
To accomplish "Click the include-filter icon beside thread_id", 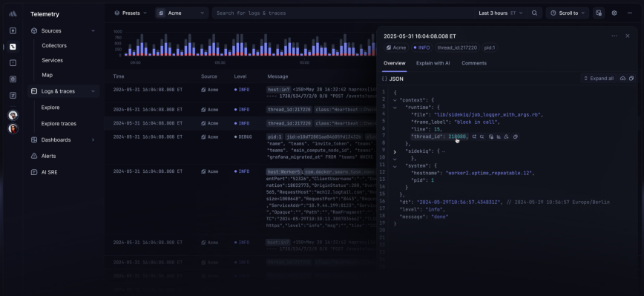I will [x=474, y=137].
